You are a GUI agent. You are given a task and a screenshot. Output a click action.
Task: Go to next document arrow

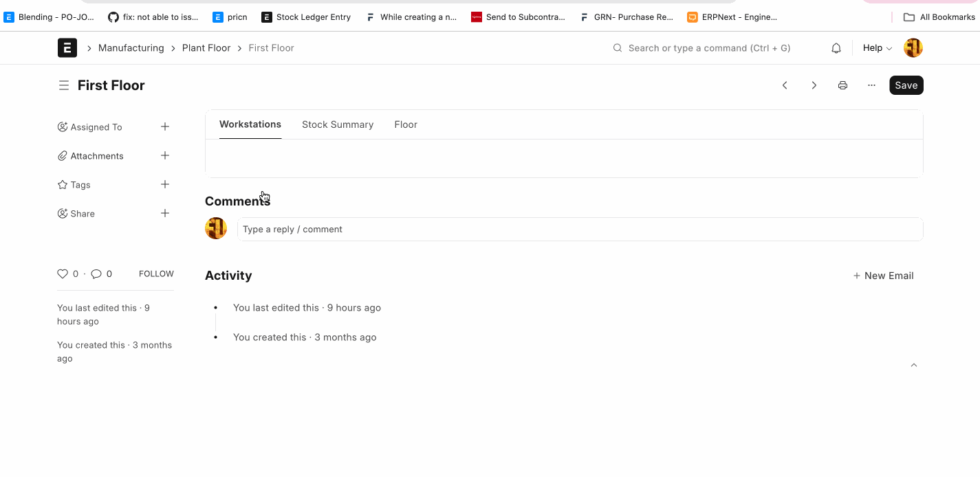coord(814,85)
